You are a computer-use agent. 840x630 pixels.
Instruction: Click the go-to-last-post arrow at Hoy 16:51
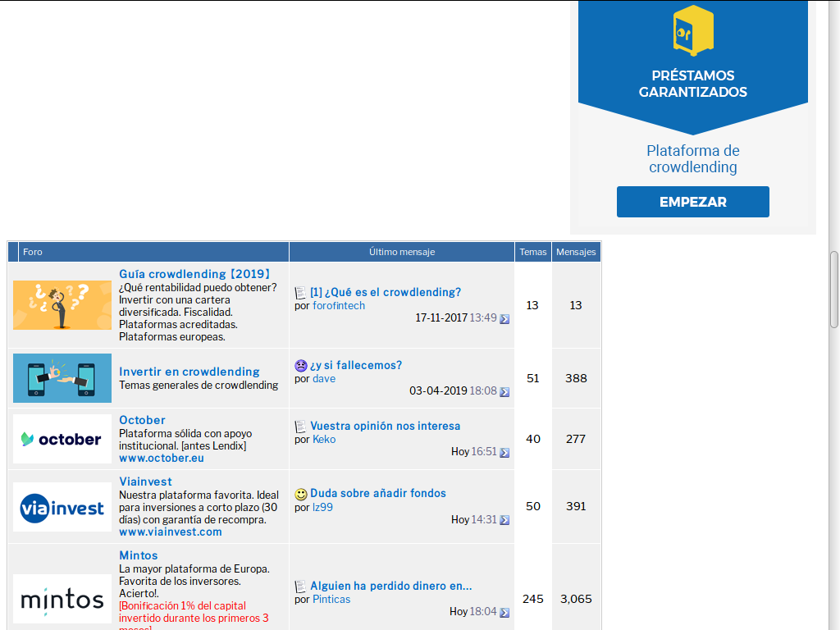(x=504, y=453)
